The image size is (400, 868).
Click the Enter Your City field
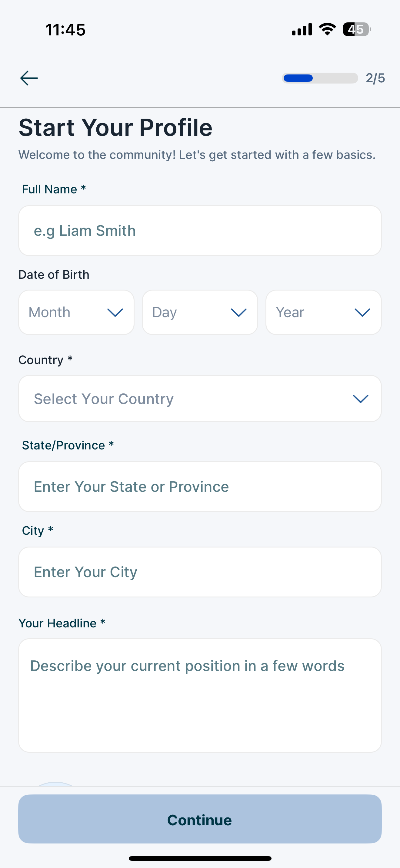coord(200,572)
